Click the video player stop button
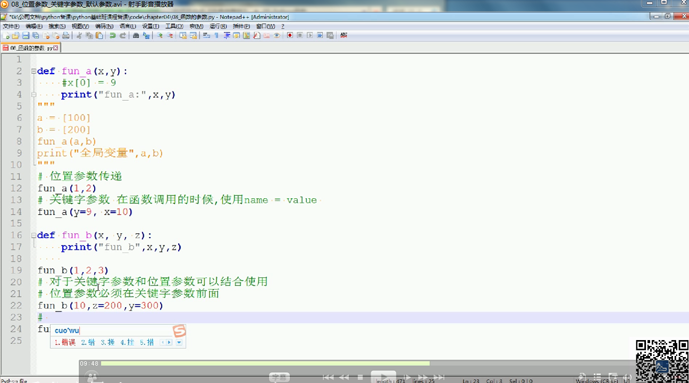The image size is (689, 383). pyautogui.click(x=360, y=377)
